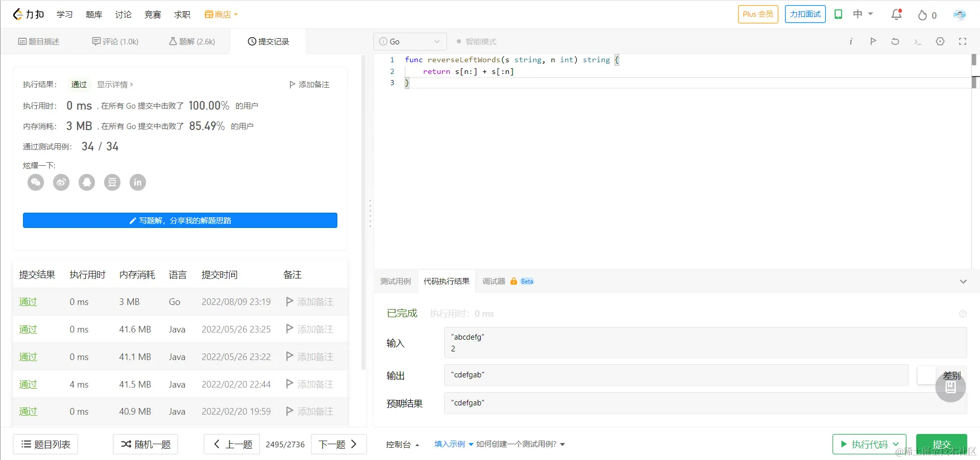This screenshot has width=980, height=460.
Task: Open the 中 language switcher dropdown
Action: [863, 14]
